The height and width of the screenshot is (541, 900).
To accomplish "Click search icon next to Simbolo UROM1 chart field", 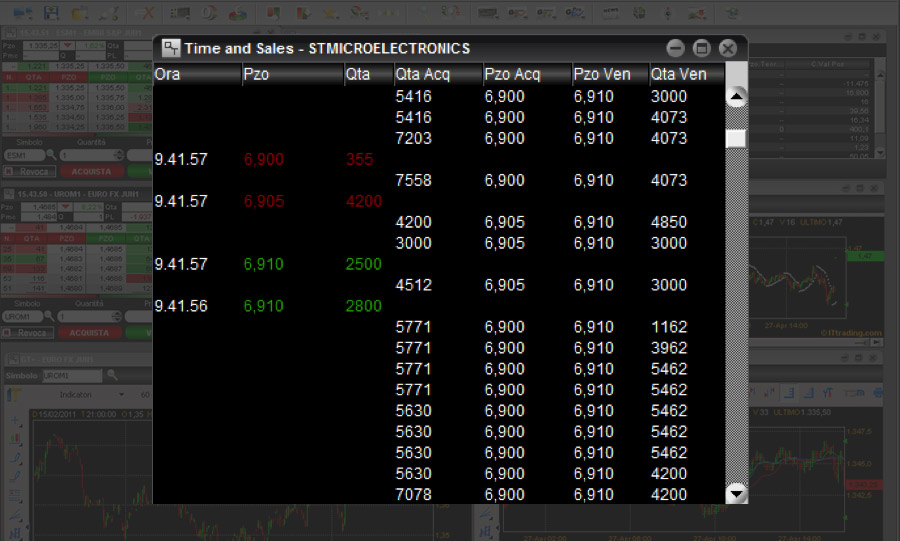I will coord(112,375).
